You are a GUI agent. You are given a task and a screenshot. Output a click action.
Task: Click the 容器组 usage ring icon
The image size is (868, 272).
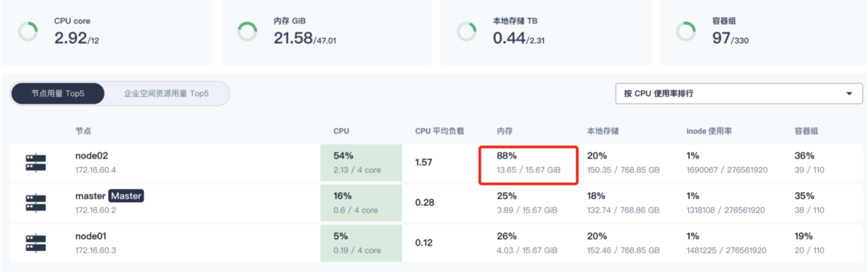click(686, 31)
